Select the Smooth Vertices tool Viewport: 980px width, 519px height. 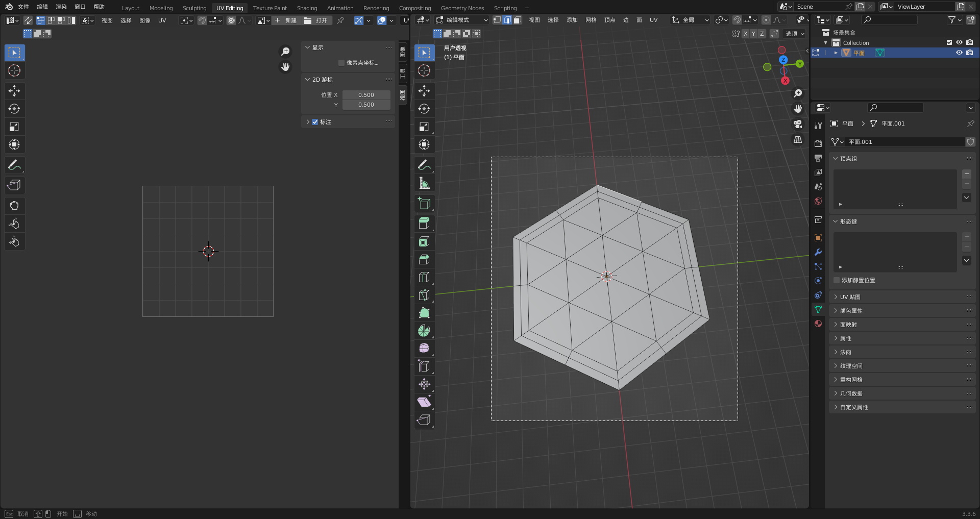pos(424,349)
